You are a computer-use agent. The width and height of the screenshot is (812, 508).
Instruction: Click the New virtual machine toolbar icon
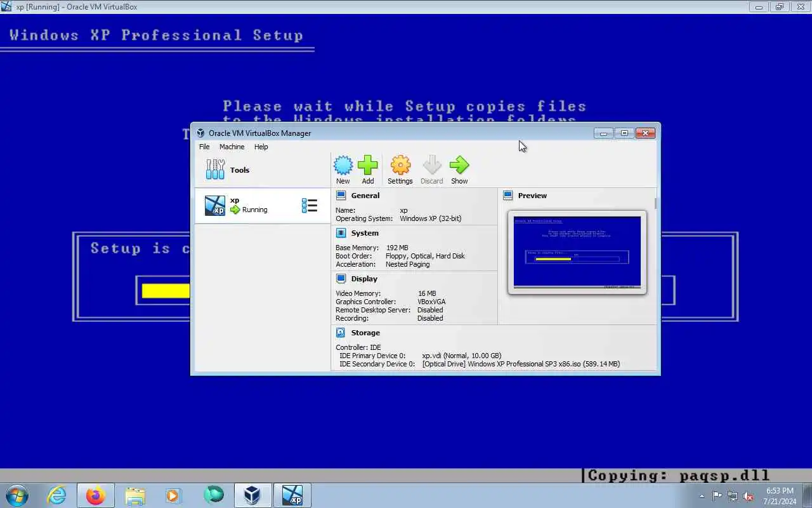click(343, 166)
